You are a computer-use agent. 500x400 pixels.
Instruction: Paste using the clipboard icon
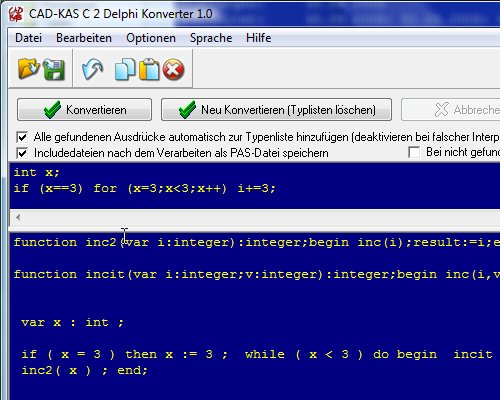tap(149, 69)
